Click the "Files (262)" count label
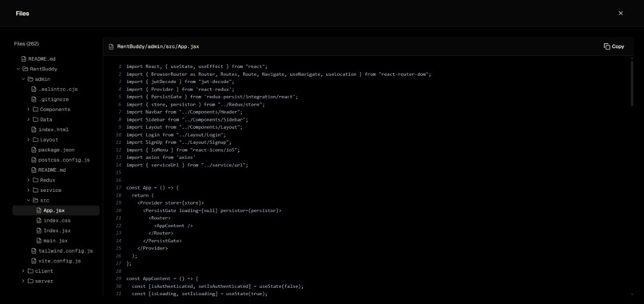The width and height of the screenshot is (644, 304). (26, 44)
